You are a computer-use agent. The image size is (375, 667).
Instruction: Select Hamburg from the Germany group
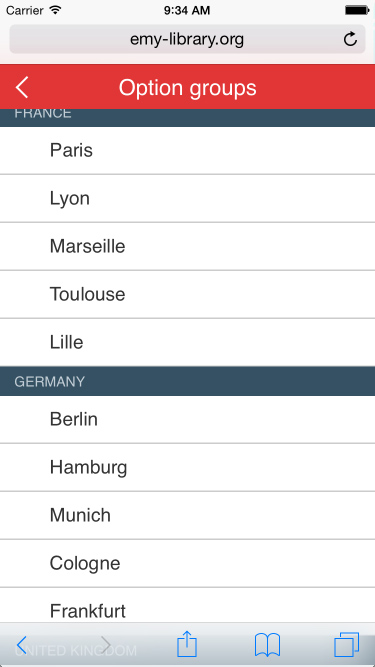(x=188, y=467)
